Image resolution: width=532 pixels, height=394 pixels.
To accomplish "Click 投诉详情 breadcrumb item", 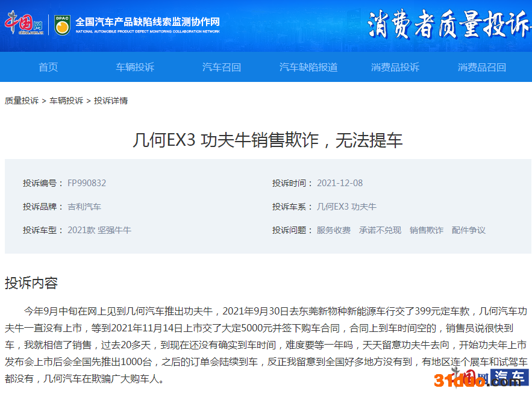I will click(x=111, y=101).
